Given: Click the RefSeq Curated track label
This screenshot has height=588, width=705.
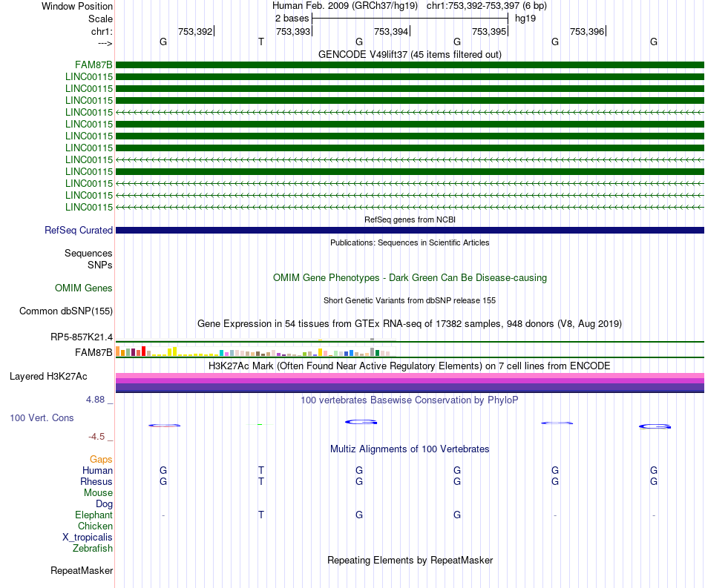Looking at the screenshot, I should click(78, 231).
